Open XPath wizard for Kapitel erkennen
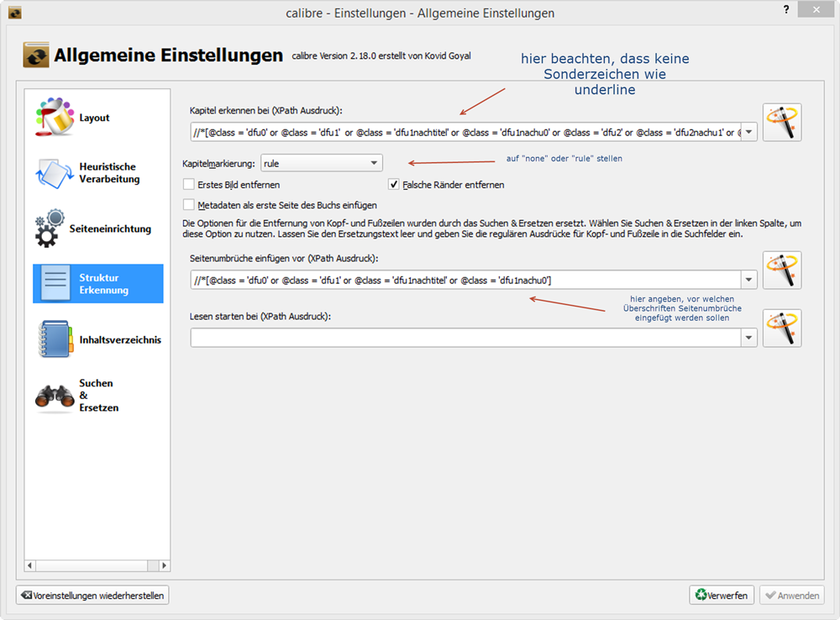 pos(781,123)
